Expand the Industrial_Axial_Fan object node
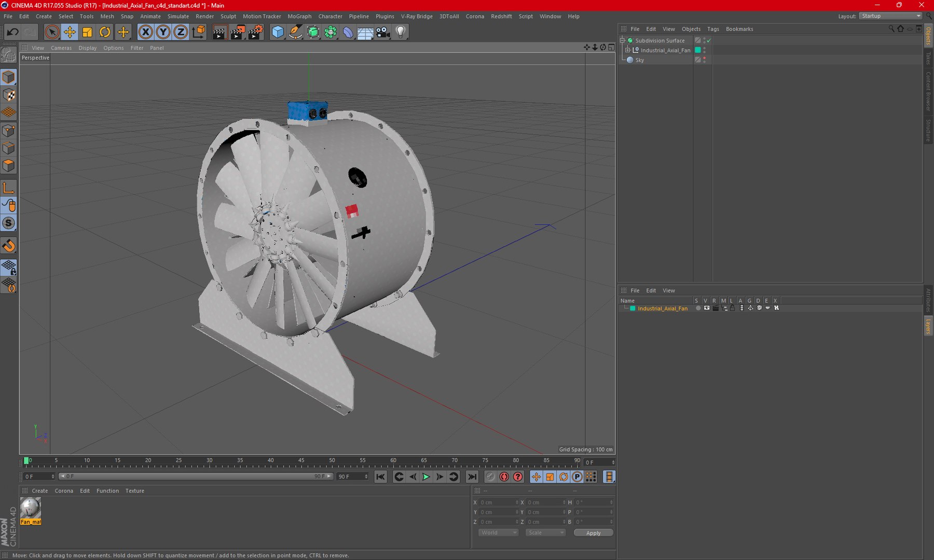 click(627, 50)
